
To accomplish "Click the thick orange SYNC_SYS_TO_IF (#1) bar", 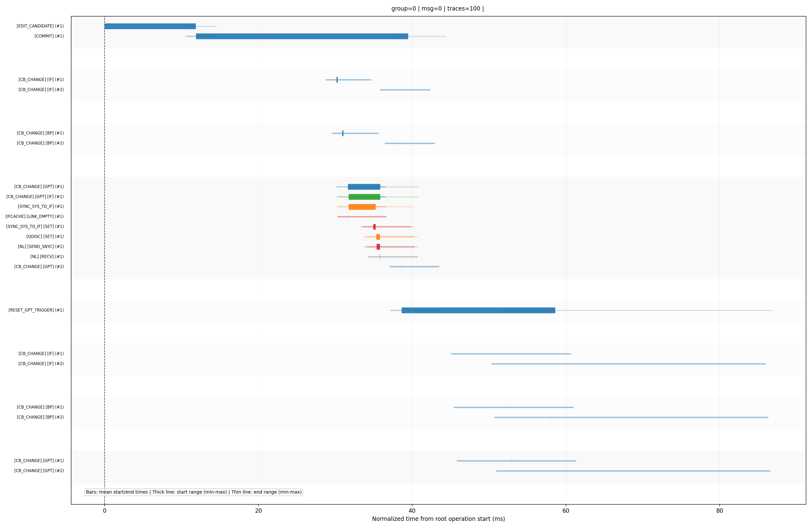I will [x=362, y=207].
